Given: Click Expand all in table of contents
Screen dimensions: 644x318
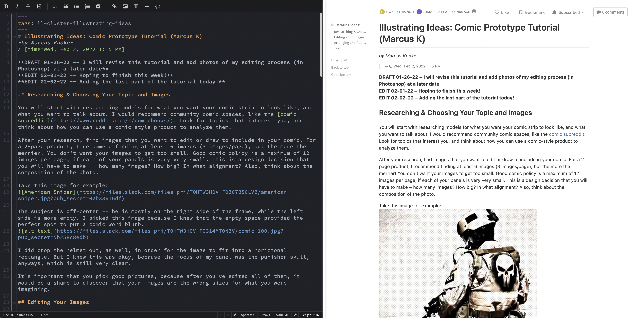Looking at the screenshot, I should (339, 60).
